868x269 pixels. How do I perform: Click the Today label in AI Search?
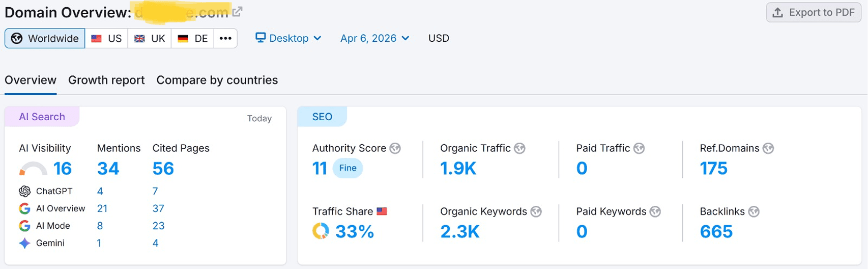coord(259,118)
